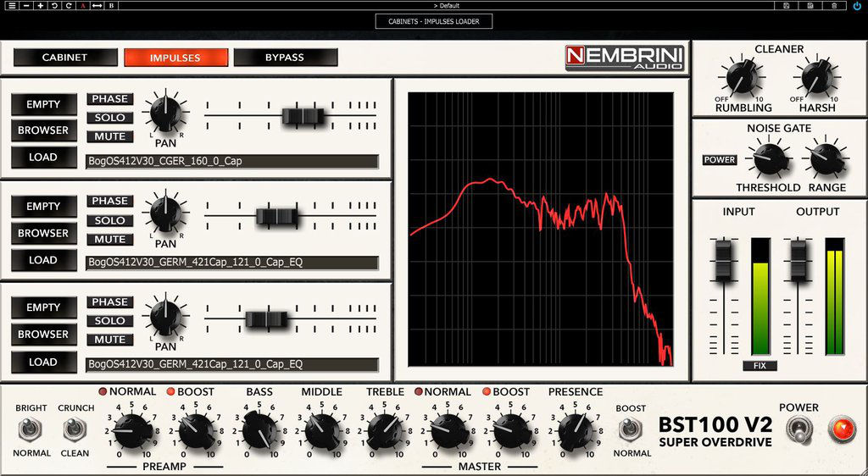Click the OUTPUT level fader
The width and height of the screenshot is (868, 476).
click(798, 259)
